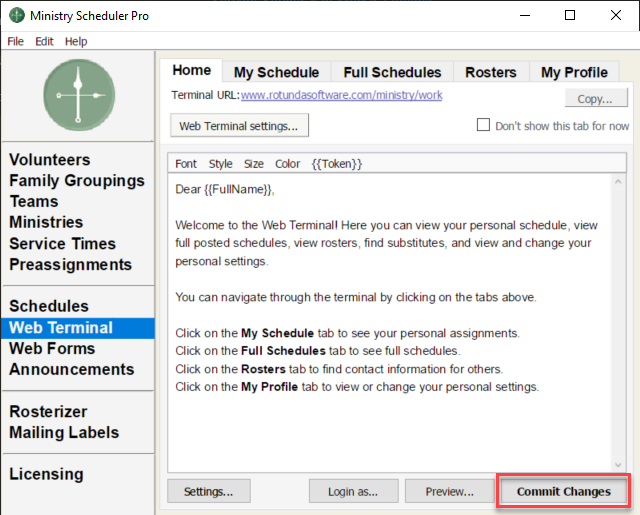Click the Ministry Scheduler Pro title bar icon

pyautogui.click(x=17, y=16)
